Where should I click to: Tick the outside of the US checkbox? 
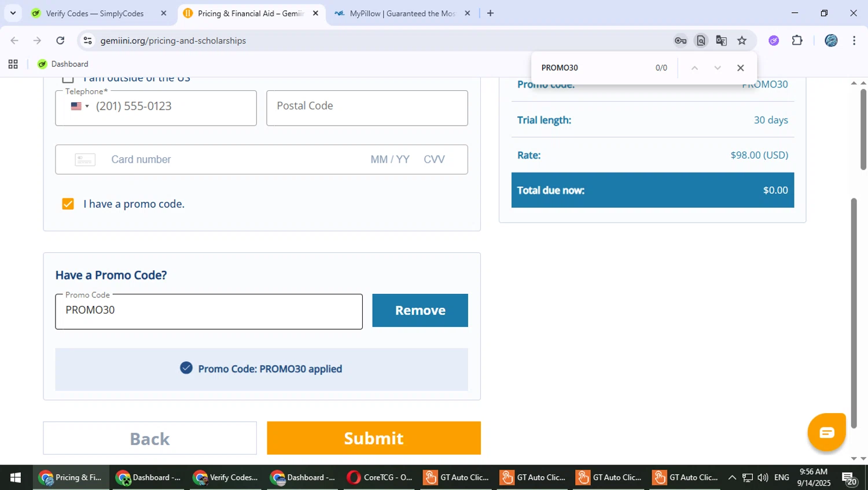click(x=68, y=79)
